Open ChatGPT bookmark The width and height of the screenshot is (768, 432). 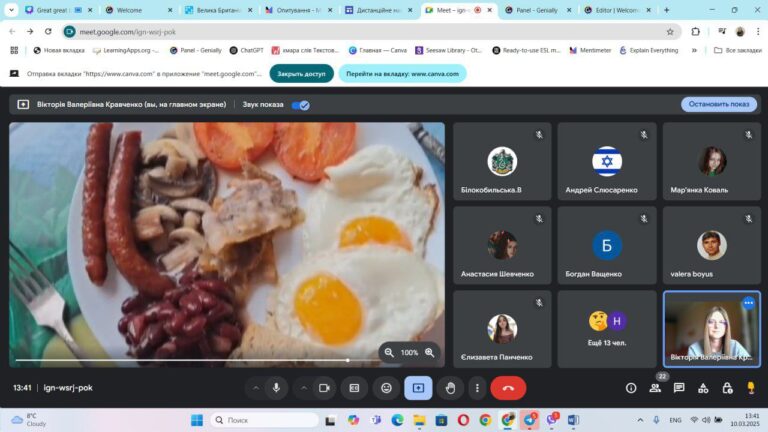[x=247, y=50]
